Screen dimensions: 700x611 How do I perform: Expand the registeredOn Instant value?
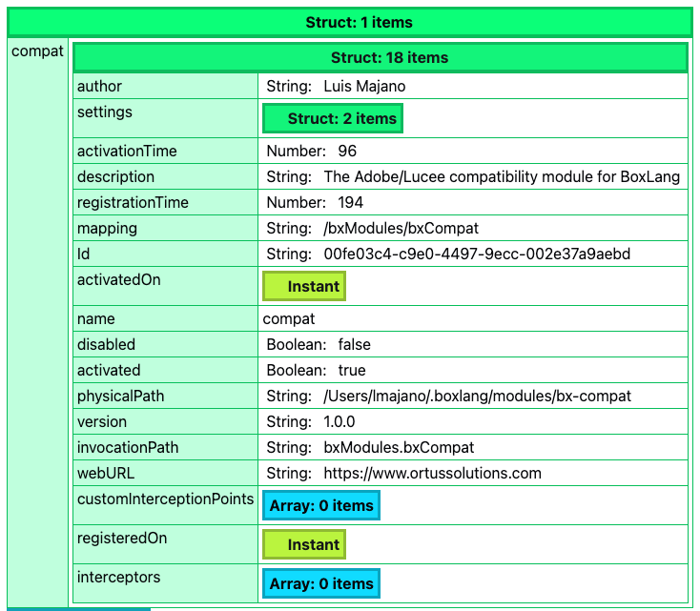coord(304,544)
